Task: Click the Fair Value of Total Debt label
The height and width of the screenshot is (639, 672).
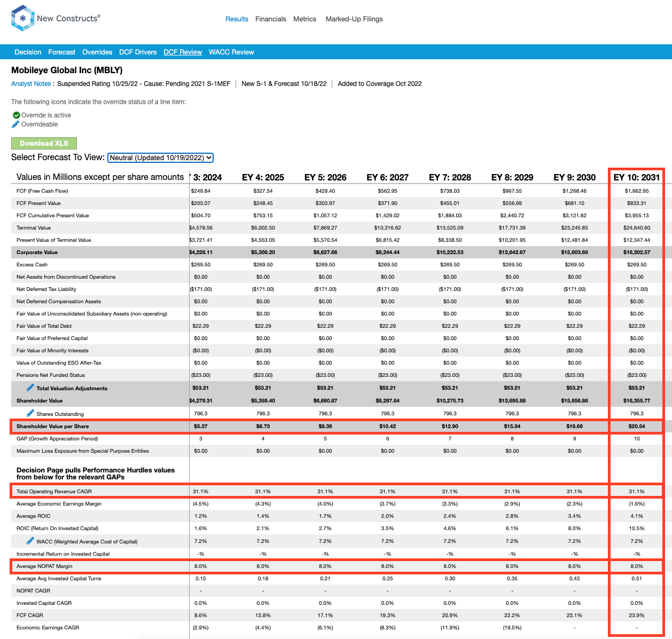Action: tap(44, 326)
